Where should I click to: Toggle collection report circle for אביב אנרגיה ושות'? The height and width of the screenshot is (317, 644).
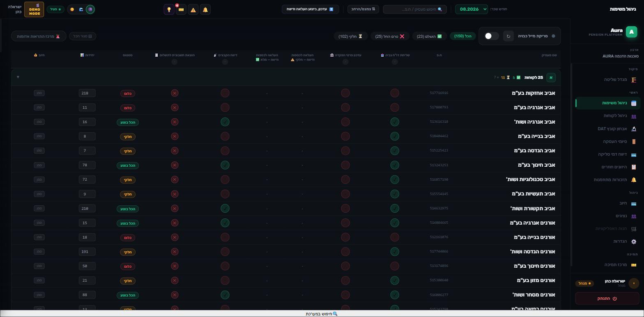pos(394,122)
